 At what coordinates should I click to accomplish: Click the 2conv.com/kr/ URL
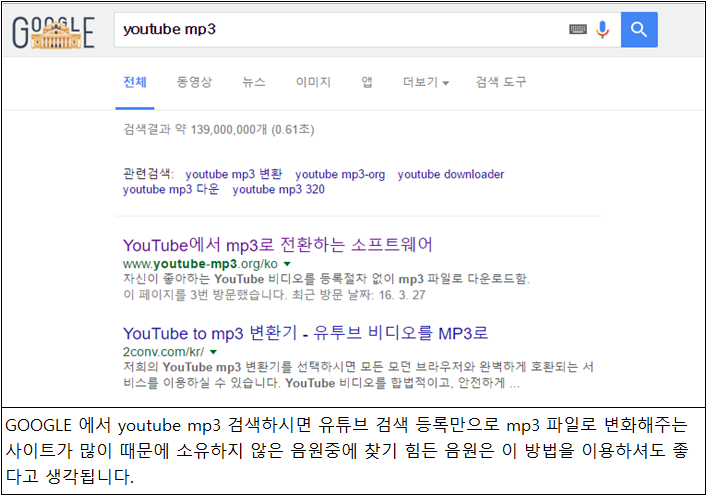[163, 352]
